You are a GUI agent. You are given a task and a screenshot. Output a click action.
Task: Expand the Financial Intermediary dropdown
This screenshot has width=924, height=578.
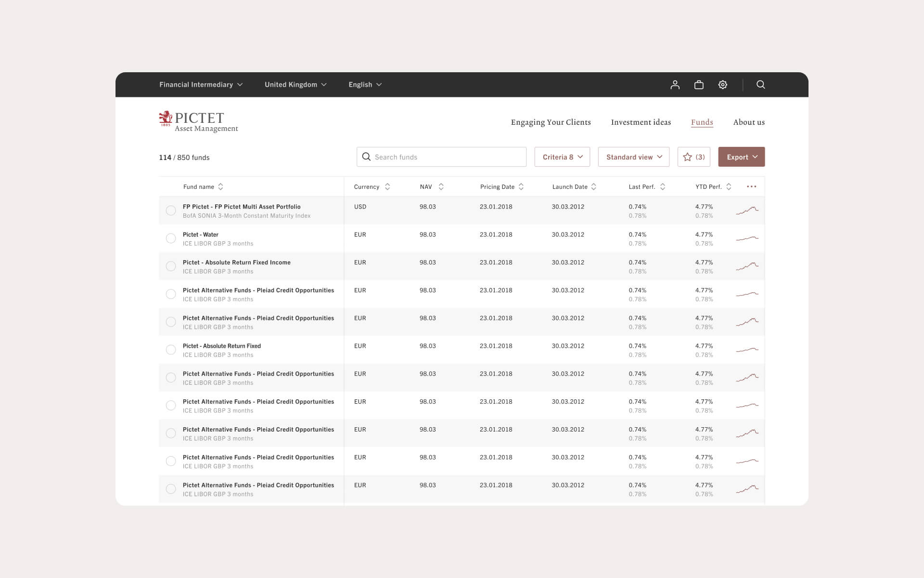click(201, 85)
